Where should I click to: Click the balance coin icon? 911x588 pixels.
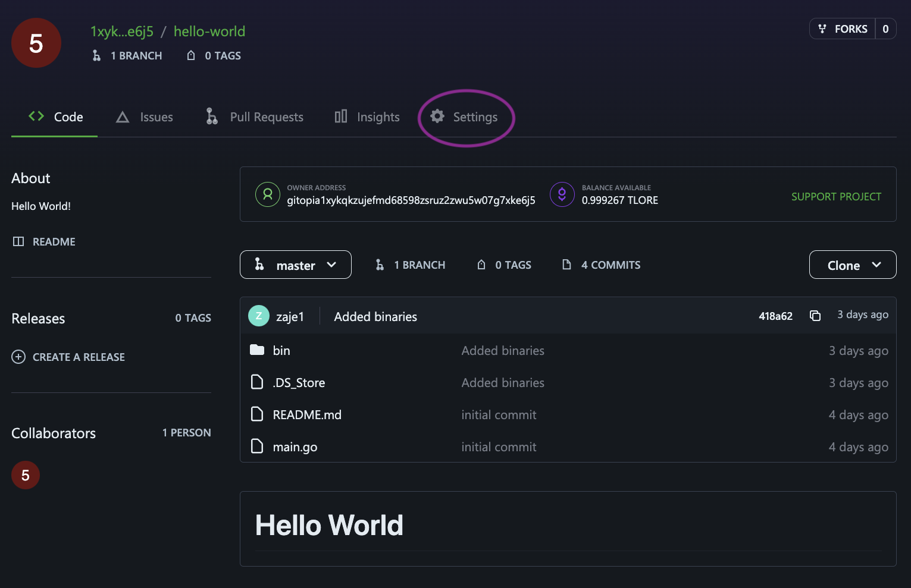pos(562,194)
